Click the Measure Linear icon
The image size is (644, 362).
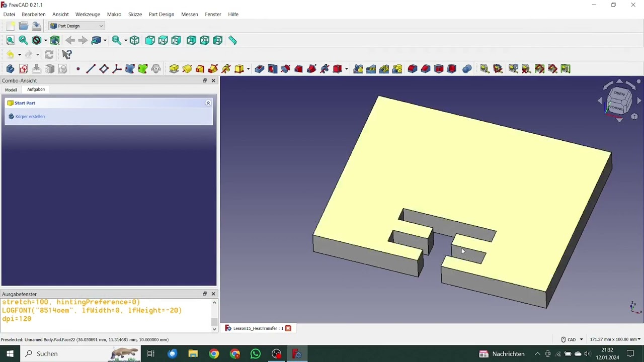pyautogui.click(x=485, y=69)
